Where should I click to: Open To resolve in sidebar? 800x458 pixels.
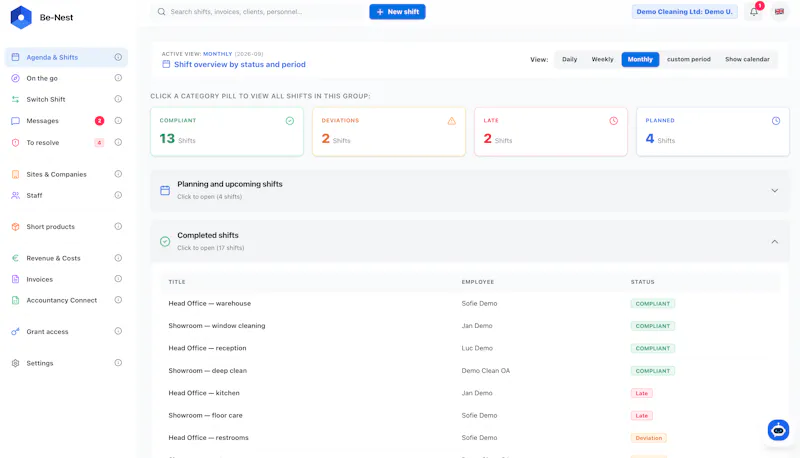[x=66, y=142]
